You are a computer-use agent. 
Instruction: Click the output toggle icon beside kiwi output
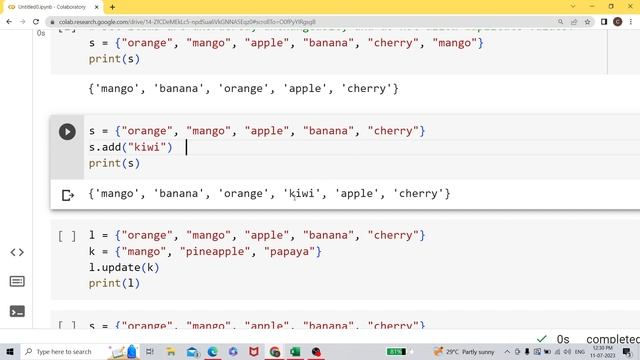pos(68,195)
